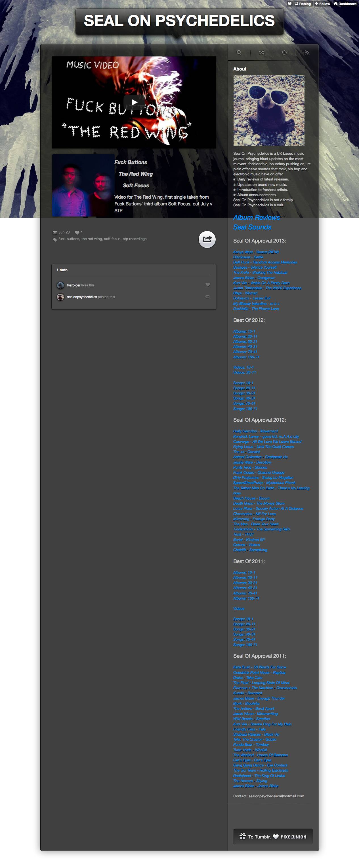
Task: Open the archive clock icon
Action: point(284,52)
